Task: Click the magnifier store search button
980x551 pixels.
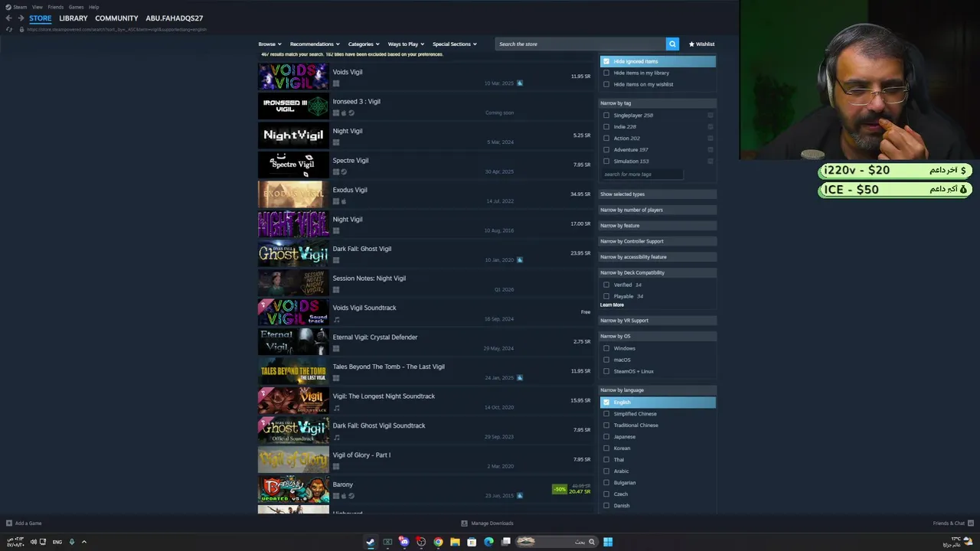Action: tap(672, 44)
